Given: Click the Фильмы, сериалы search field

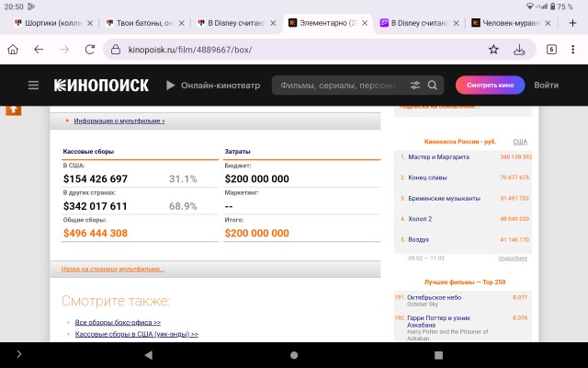Looking at the screenshot, I should click(x=338, y=86).
